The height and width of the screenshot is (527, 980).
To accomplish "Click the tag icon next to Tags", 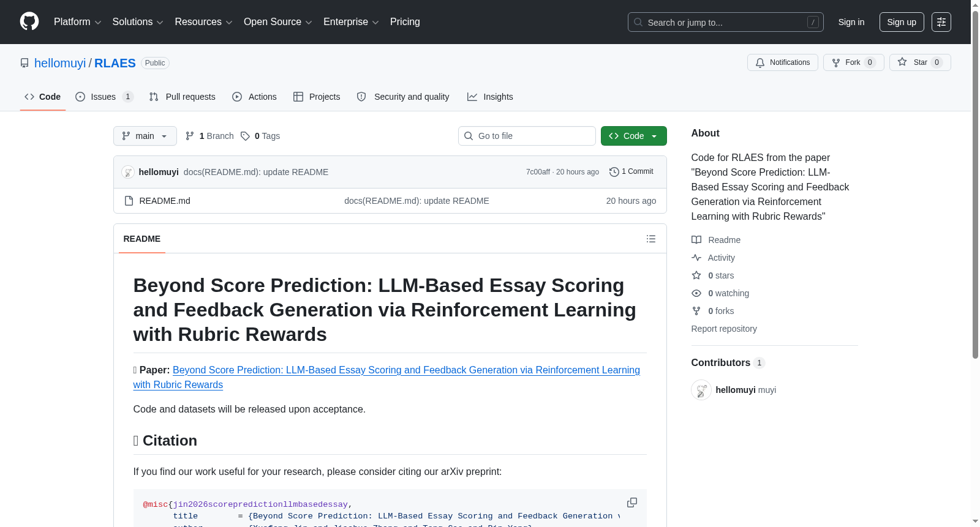I will click(245, 136).
